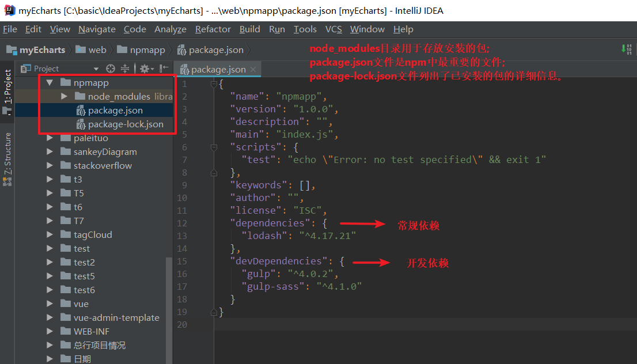Open the Build menu
This screenshot has height=364, width=637.
249,29
